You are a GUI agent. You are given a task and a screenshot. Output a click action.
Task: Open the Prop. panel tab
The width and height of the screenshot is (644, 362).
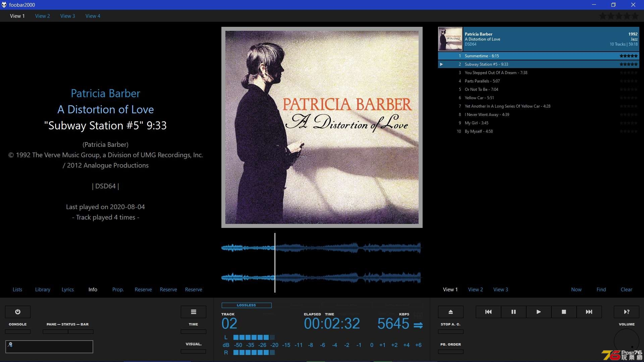click(x=118, y=290)
